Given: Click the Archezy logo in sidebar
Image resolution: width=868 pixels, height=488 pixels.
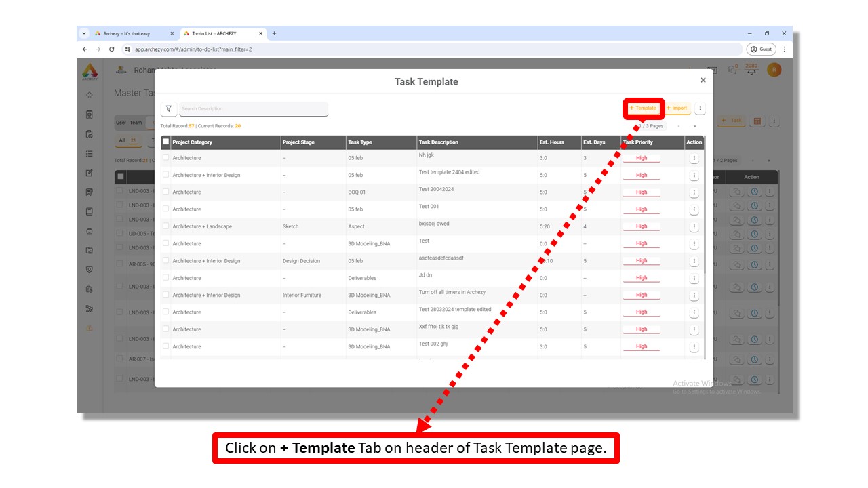Looking at the screenshot, I should (90, 70).
